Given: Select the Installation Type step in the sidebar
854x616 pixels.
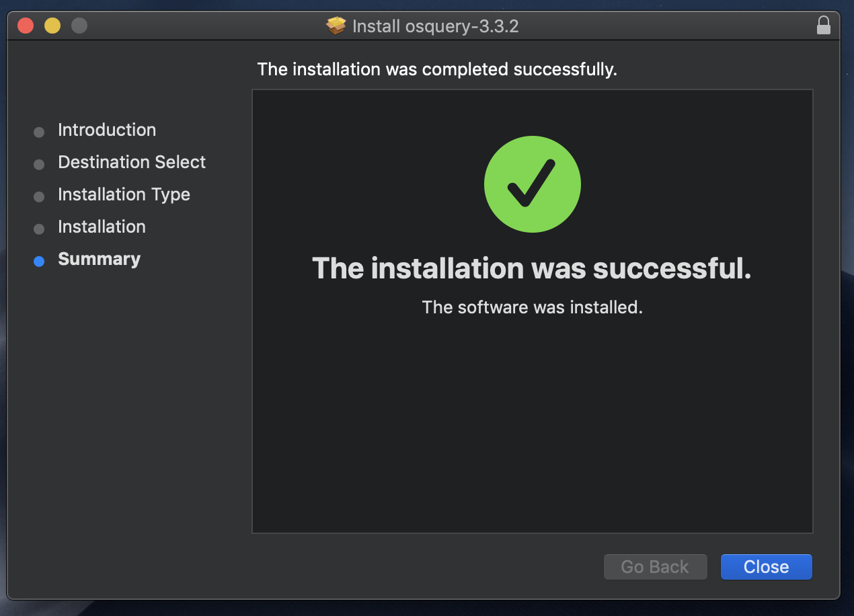Looking at the screenshot, I should click(x=124, y=194).
